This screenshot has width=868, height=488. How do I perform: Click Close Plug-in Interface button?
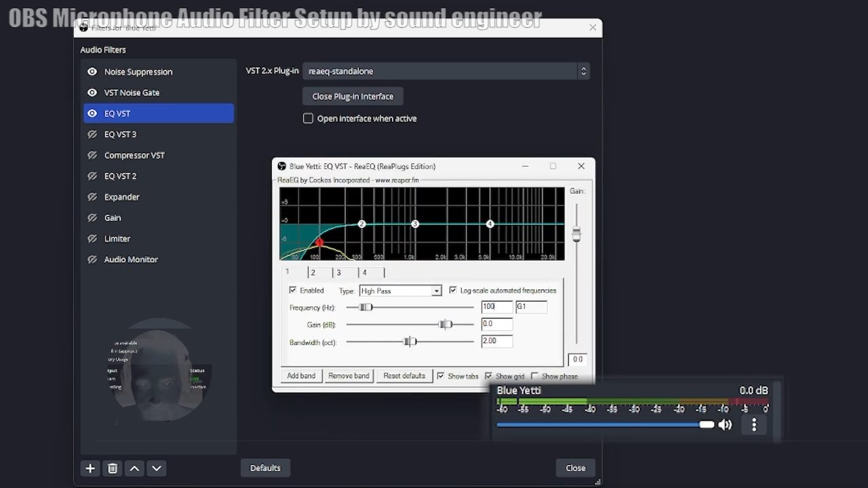tap(353, 96)
